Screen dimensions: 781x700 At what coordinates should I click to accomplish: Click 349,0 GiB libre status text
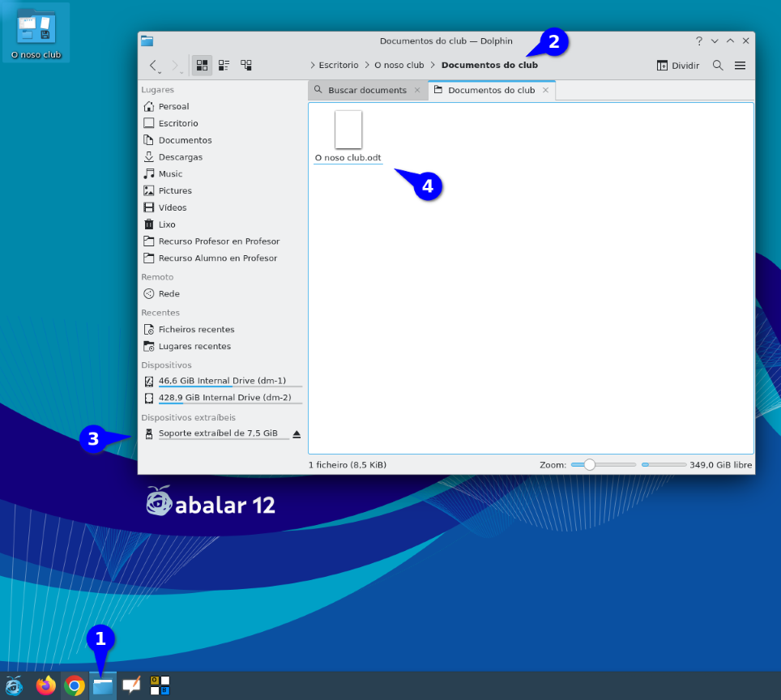(x=720, y=465)
